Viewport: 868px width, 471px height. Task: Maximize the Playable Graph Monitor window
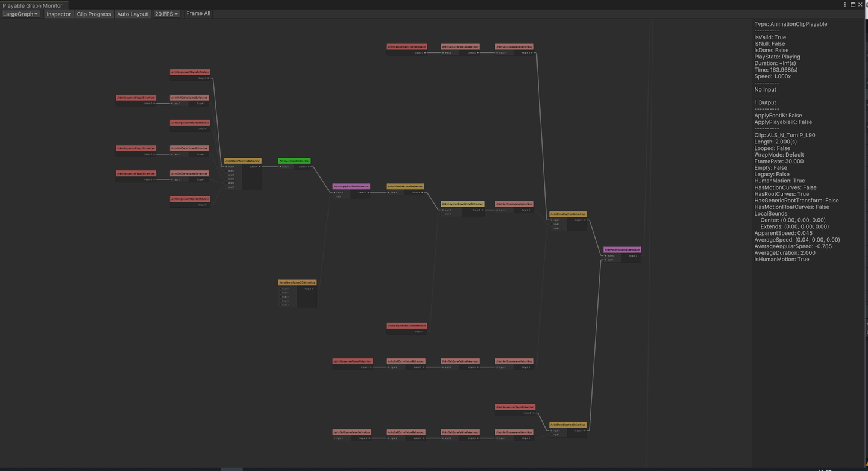pyautogui.click(x=853, y=4)
